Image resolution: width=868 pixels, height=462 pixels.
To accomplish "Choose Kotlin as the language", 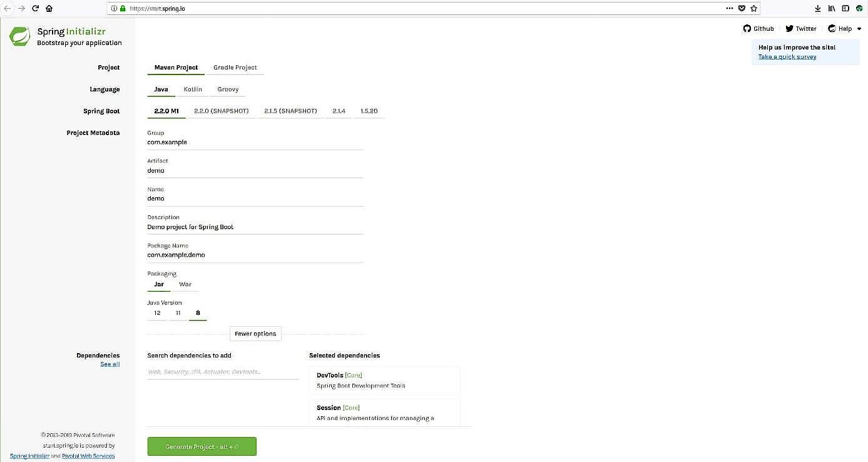I will (x=193, y=90).
